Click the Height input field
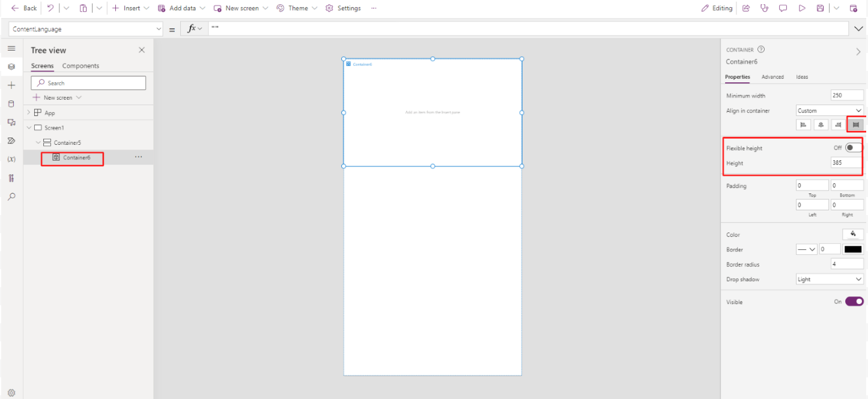Viewport: 868px width, 399px height. [846, 163]
